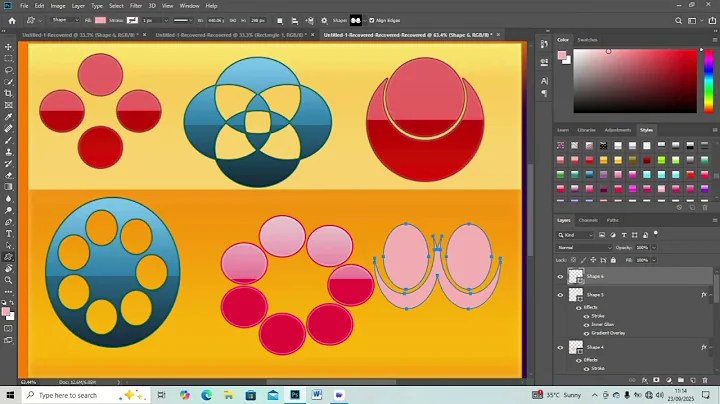
Task: Click the Home button in options bar
Action: point(12,21)
